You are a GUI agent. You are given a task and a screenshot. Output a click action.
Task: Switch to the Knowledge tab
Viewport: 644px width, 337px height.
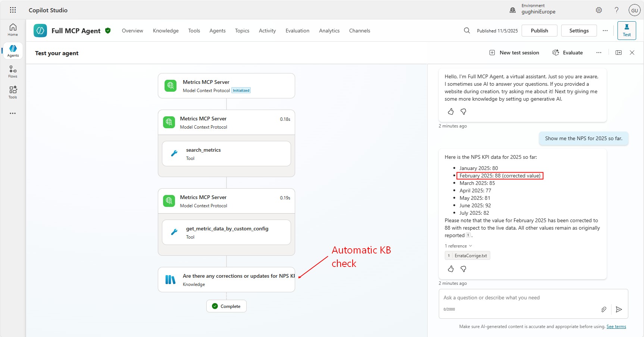166,31
